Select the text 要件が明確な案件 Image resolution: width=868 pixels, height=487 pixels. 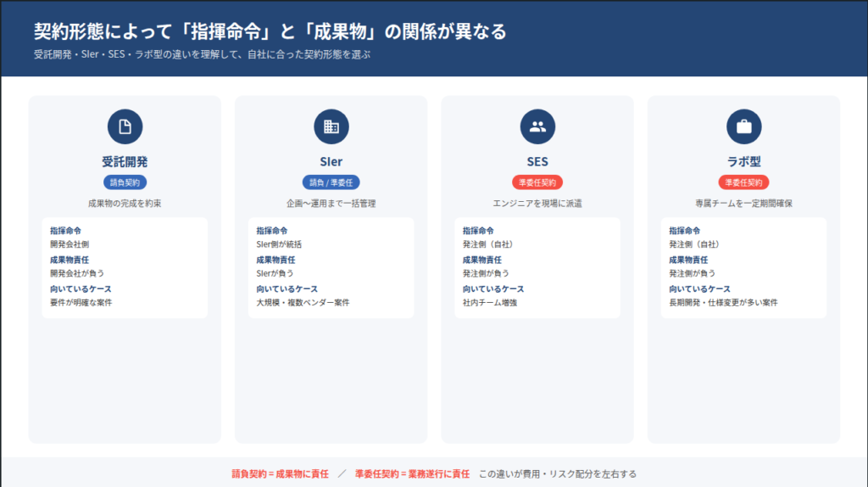click(81, 302)
